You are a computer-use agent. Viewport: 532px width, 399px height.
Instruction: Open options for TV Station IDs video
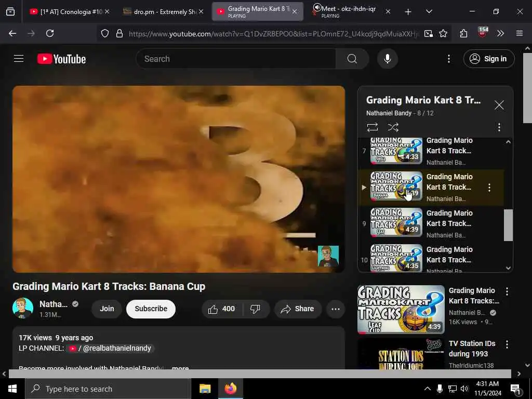(x=507, y=345)
